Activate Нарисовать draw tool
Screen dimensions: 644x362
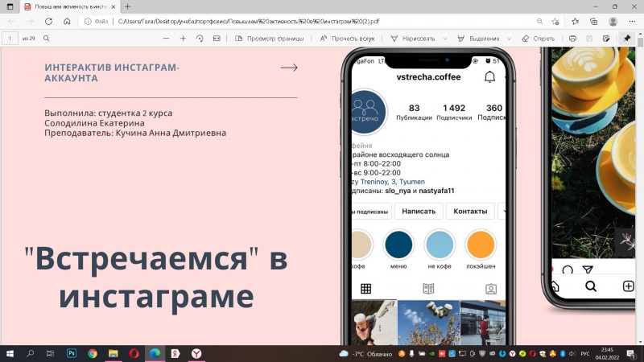pos(412,38)
